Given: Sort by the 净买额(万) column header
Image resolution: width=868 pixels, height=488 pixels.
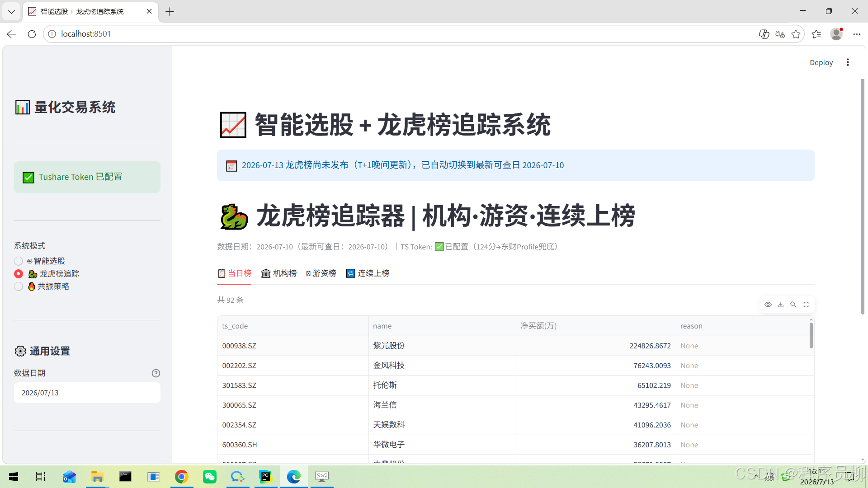Looking at the screenshot, I should pos(596,326).
